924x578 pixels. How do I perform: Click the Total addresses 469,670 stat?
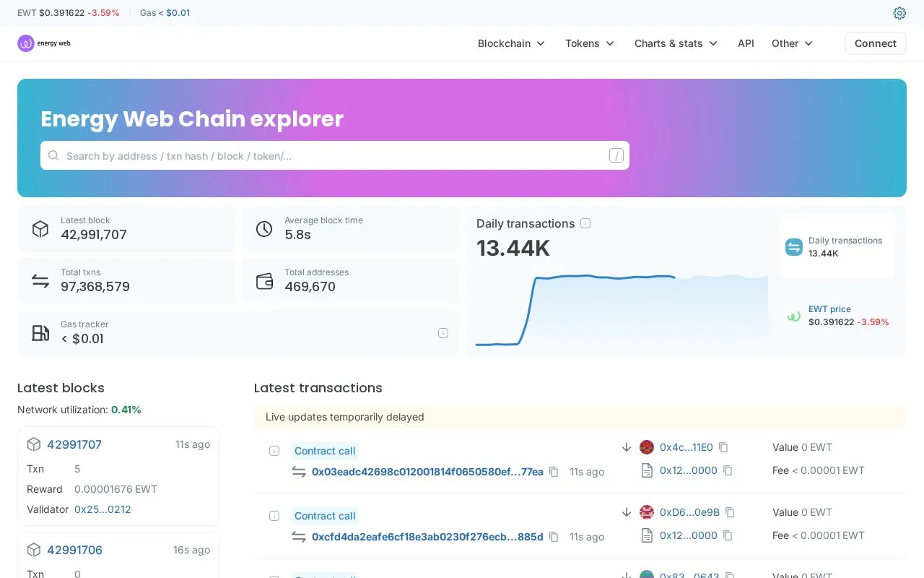pyautogui.click(x=350, y=281)
